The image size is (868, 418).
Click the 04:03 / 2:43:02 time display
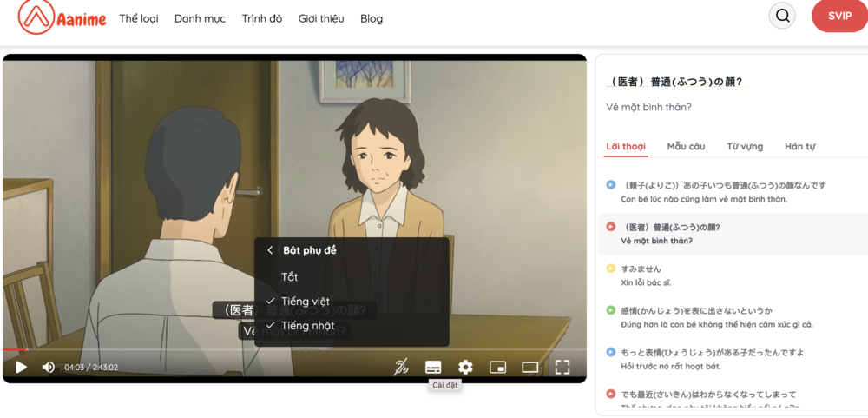[x=91, y=368]
